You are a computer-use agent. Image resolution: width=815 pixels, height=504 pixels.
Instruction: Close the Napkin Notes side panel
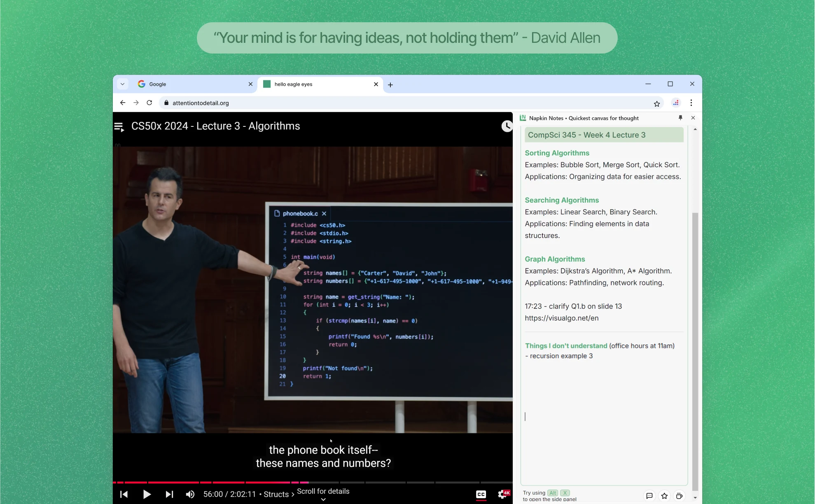coord(693,118)
